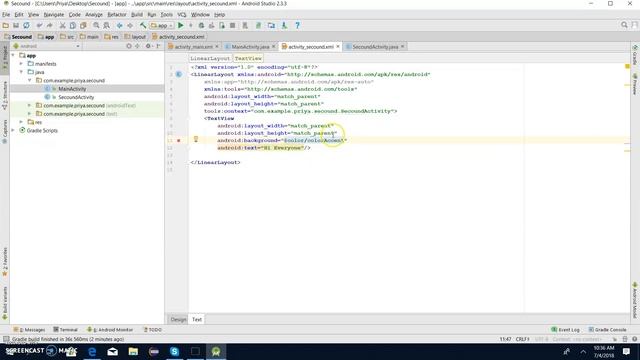Viewport: 640px width, 360px height.
Task: Click the LinearLayout breadcrumb
Action: [210, 58]
